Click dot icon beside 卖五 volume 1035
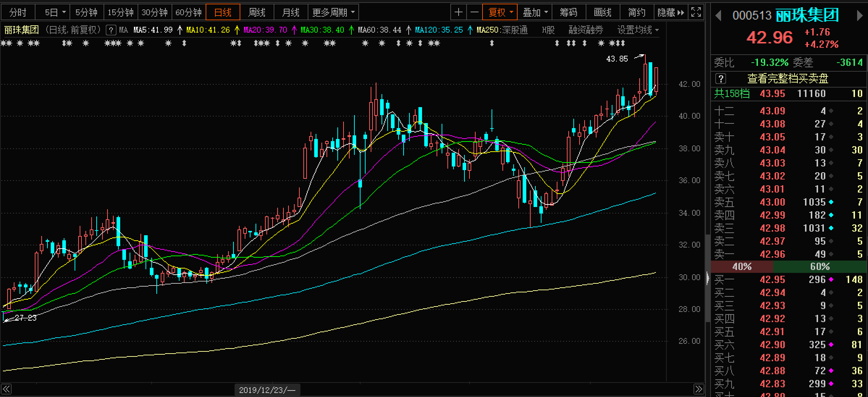The height and width of the screenshot is (397, 868). tap(831, 202)
